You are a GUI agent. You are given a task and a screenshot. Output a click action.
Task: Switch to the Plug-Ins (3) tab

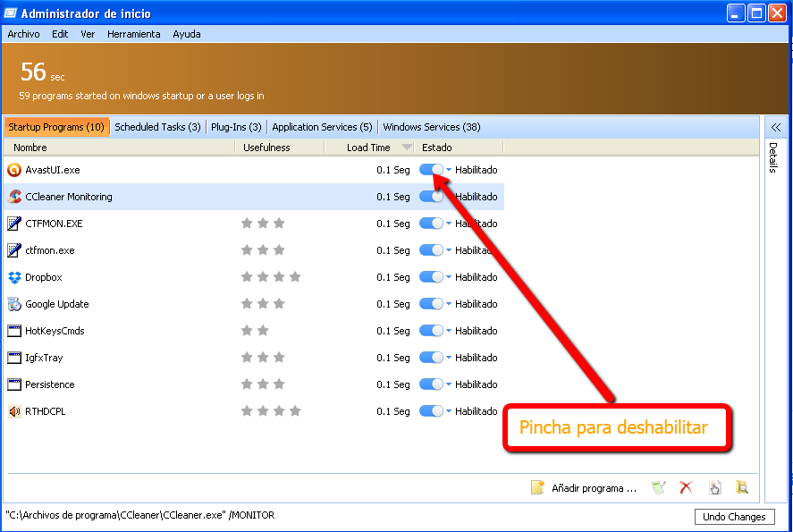coord(236,127)
